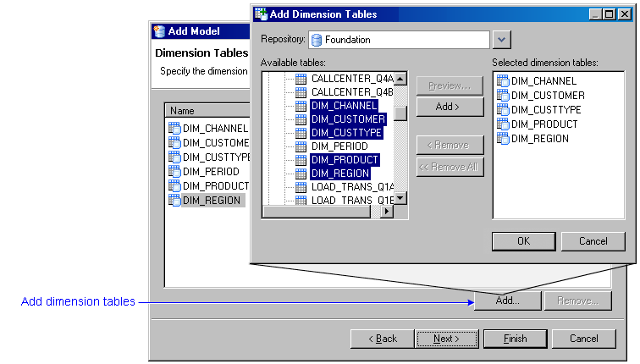This screenshot has height=364, width=640.
Task: Click the Add... button in Add Model
Action: 507,301
